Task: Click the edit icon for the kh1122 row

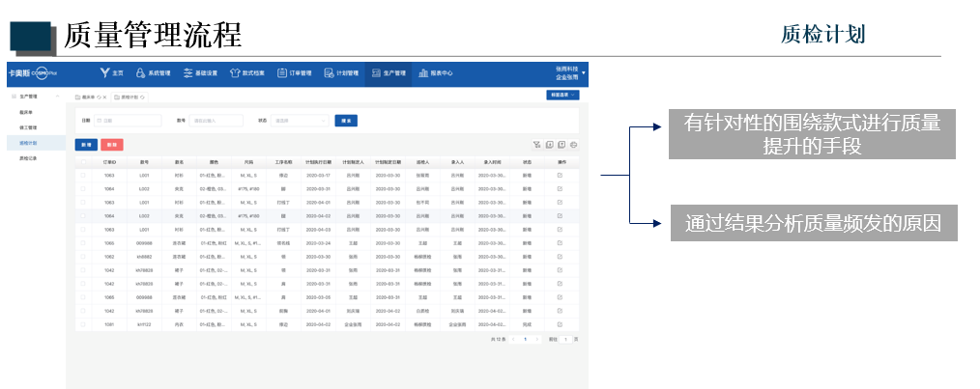Action: pos(560,324)
